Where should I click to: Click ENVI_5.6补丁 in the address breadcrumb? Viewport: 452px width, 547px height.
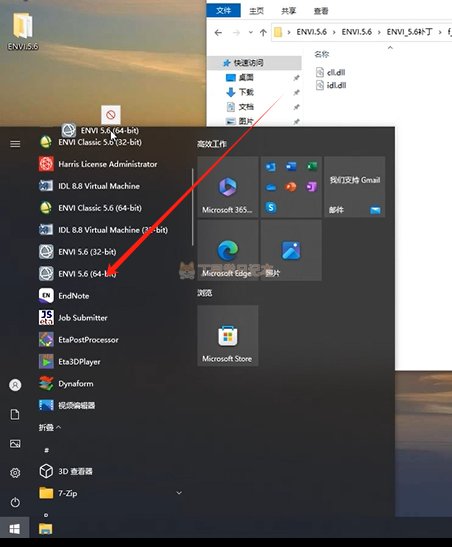coord(409,32)
